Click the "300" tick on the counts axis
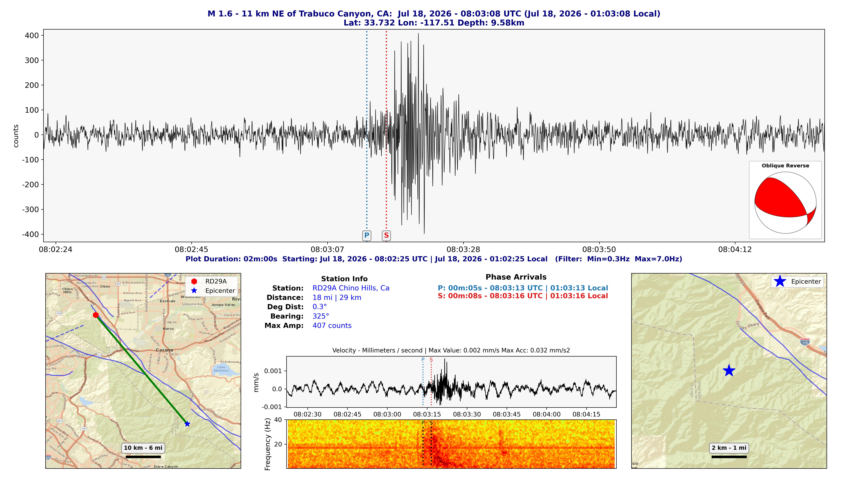This screenshot has height=488, width=868. point(32,61)
